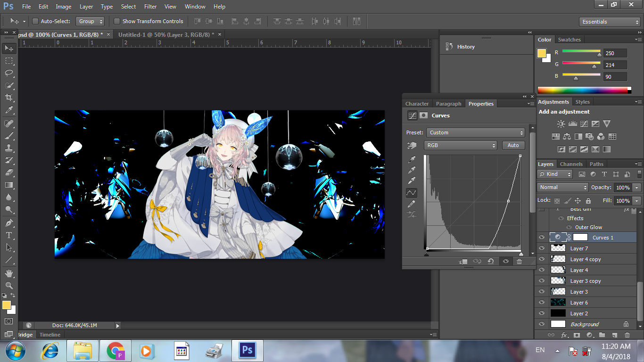Select the Move tool
The height and width of the screenshot is (362, 644).
[9, 48]
